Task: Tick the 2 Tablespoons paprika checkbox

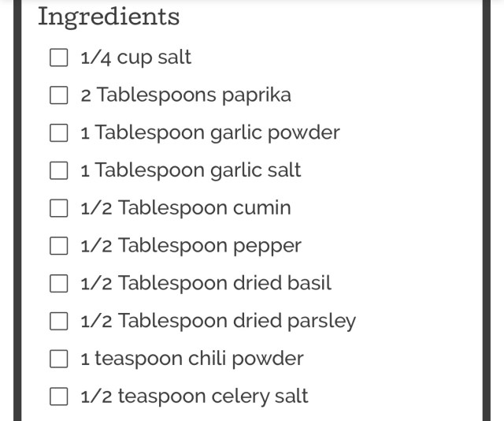Action: point(59,95)
